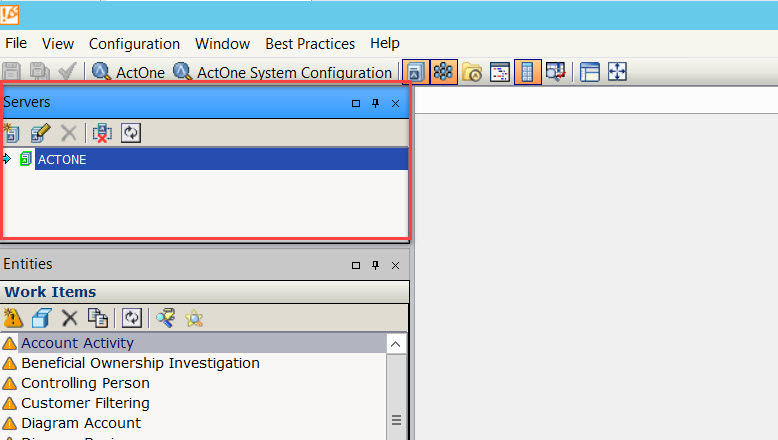Viewport: 778px width, 440px height.
Task: Add a new server
Action: (11, 133)
